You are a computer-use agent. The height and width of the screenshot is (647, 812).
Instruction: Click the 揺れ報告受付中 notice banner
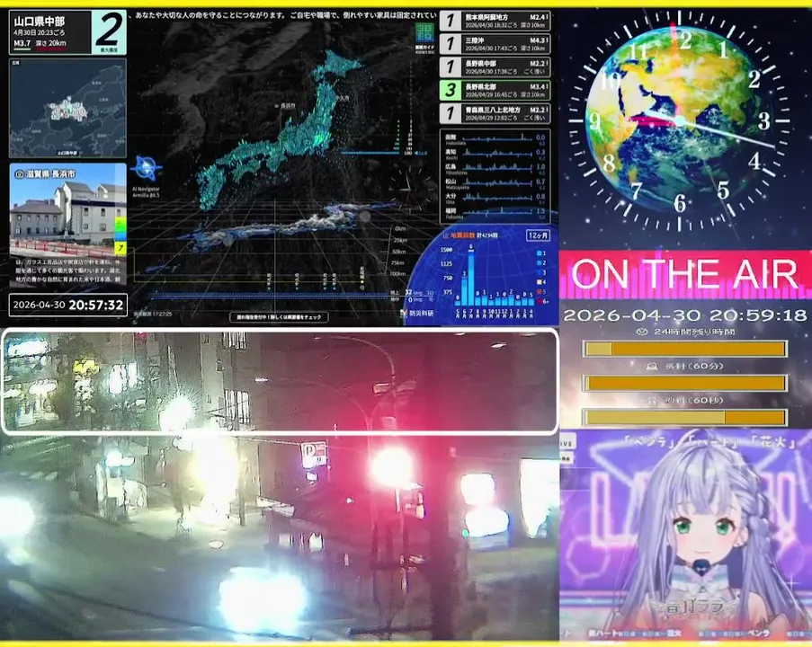coord(279,317)
